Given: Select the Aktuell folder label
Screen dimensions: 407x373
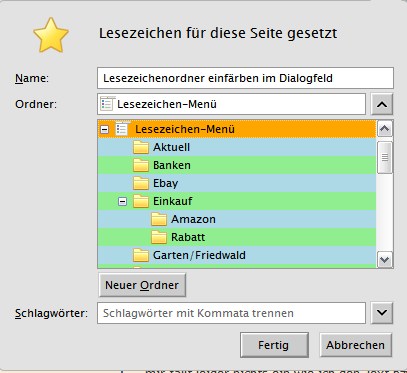Looking at the screenshot, I should pos(171,147).
